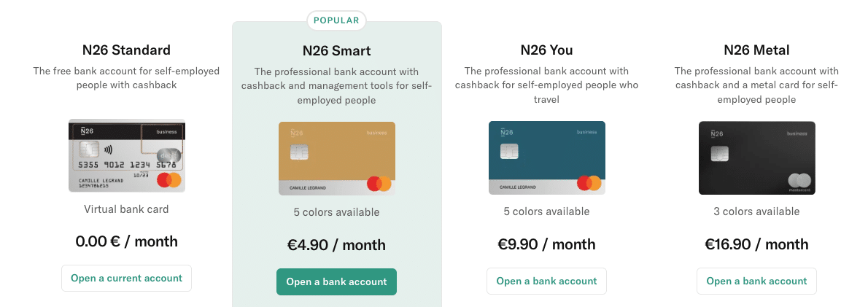Open a bank account with N26 You
The image size is (868, 307).
pyautogui.click(x=547, y=281)
